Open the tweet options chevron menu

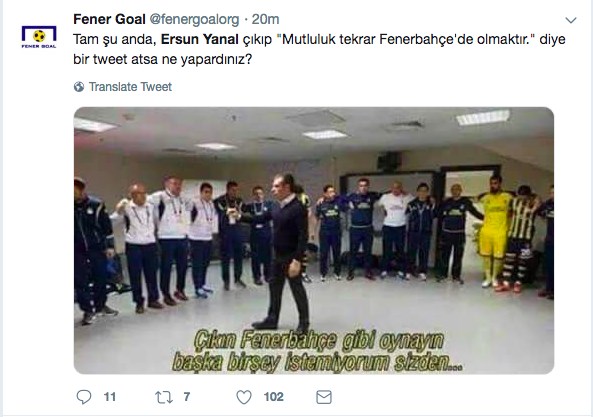[x=571, y=20]
